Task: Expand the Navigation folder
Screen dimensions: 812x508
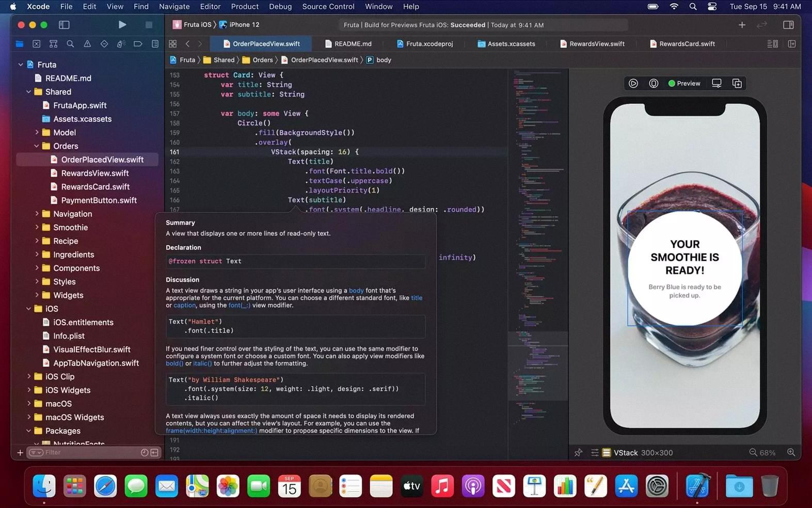Action: (x=37, y=214)
